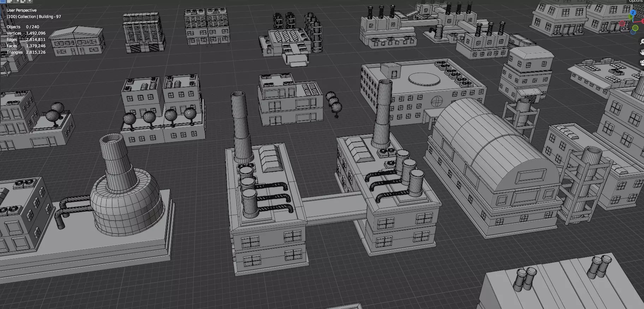Click the Edges '2,814,811' statistic
Viewport: 644px width, 309px height.
click(36, 40)
